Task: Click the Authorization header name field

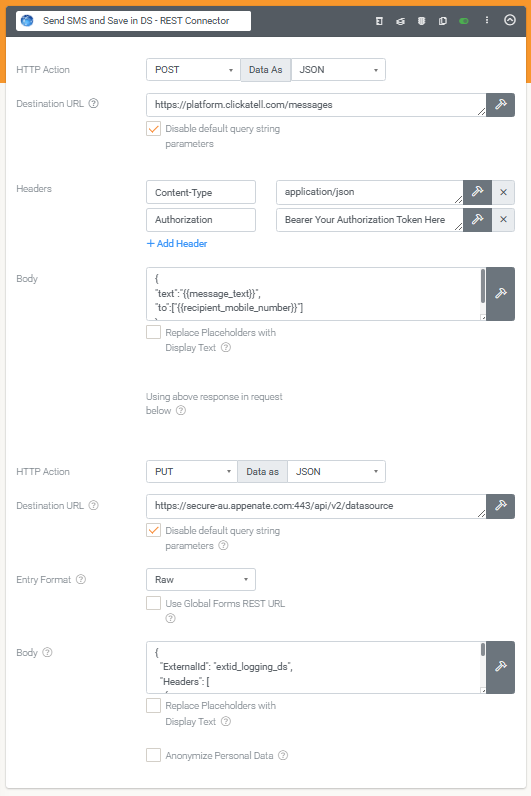Action: (201, 220)
